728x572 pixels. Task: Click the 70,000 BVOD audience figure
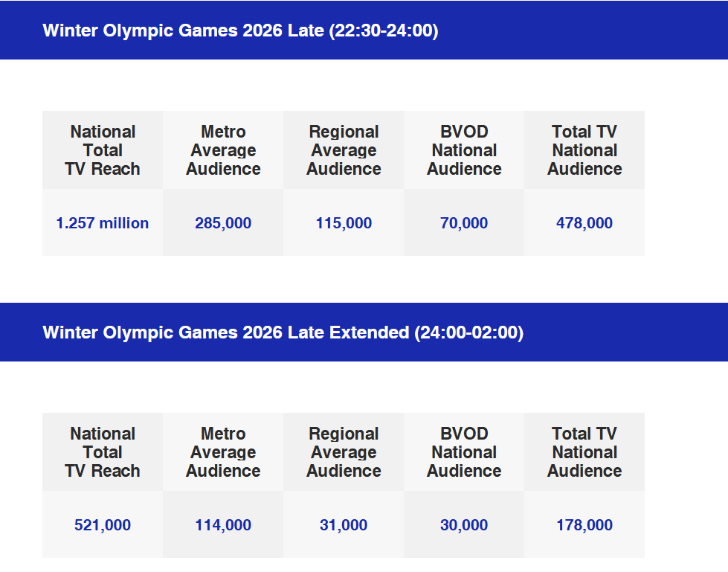point(464,223)
